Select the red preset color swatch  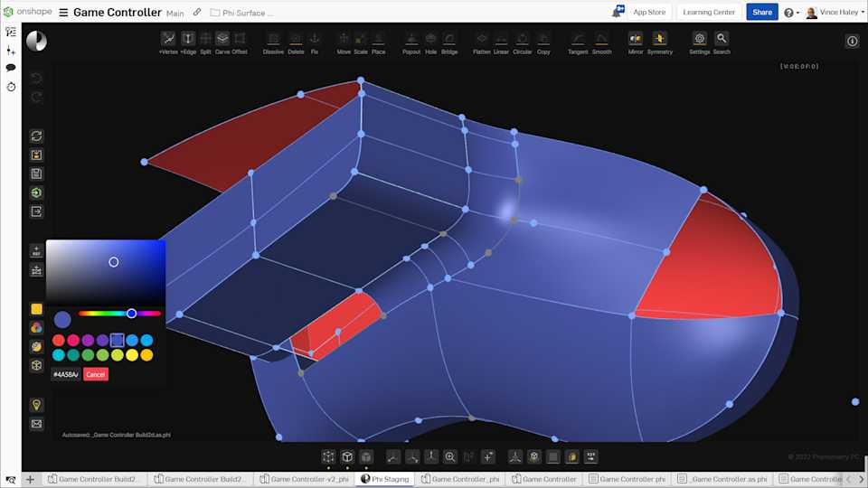point(58,341)
